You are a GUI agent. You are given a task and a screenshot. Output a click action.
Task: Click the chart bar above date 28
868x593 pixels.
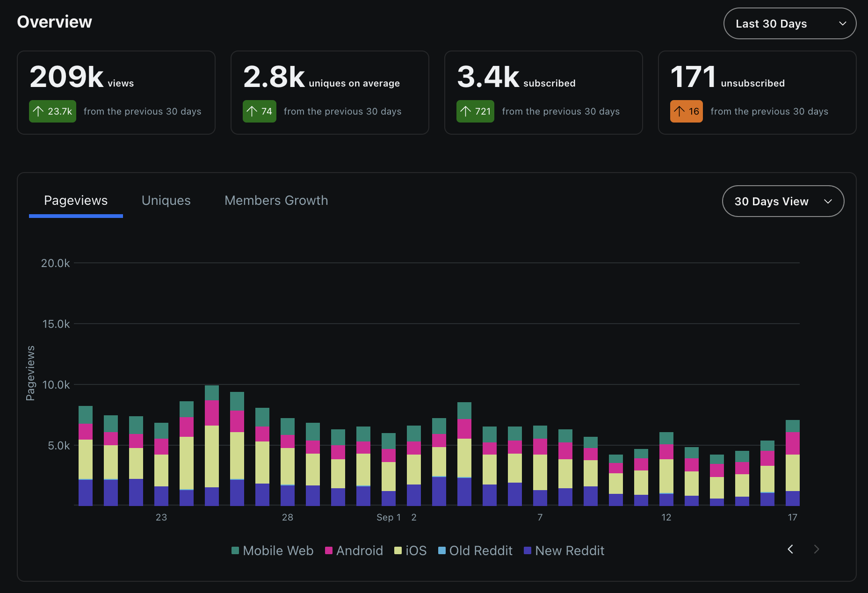(x=288, y=462)
